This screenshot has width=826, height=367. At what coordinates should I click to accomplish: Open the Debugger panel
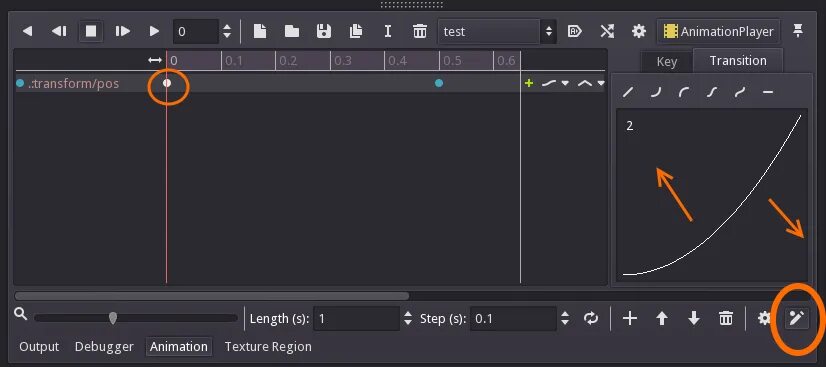click(x=104, y=347)
